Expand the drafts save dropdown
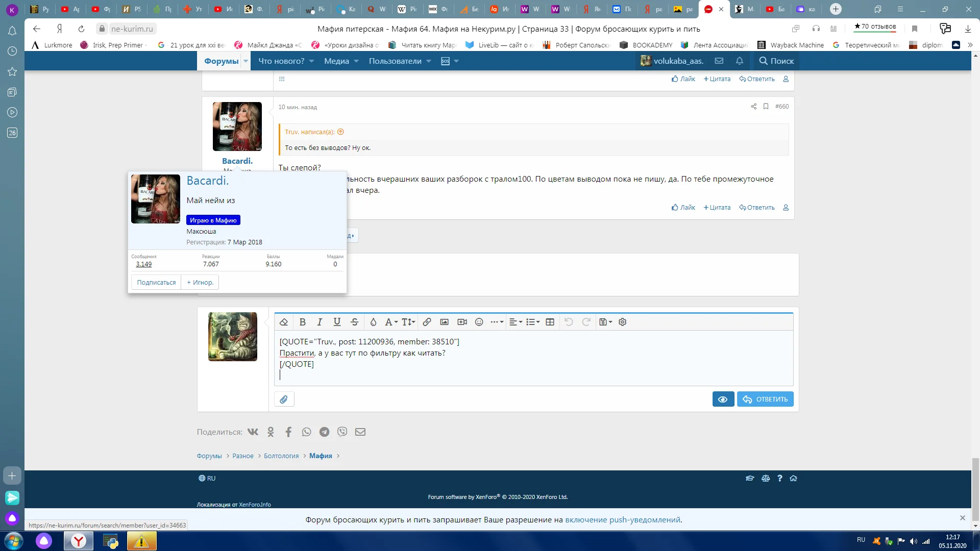The width and height of the screenshot is (980, 551). pyautogui.click(x=605, y=322)
